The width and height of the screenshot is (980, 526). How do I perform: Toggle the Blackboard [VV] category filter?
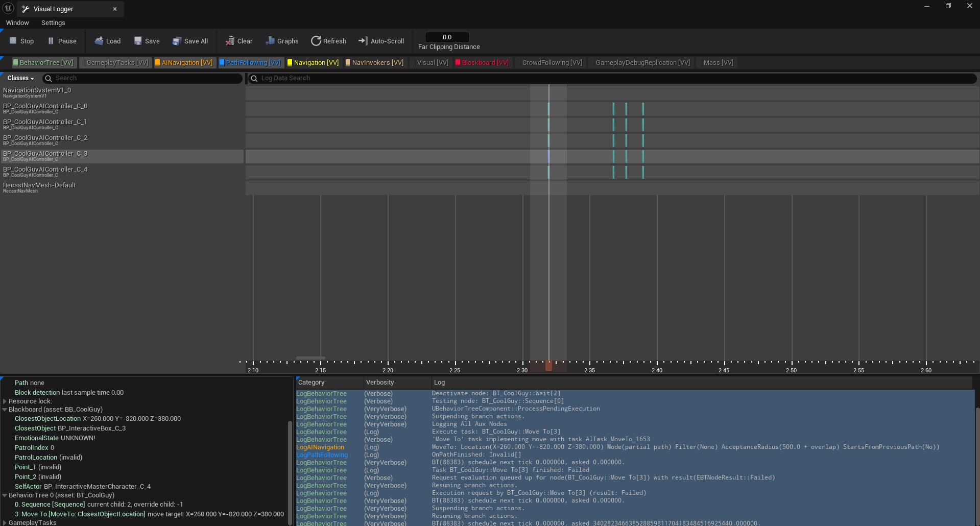[483, 62]
